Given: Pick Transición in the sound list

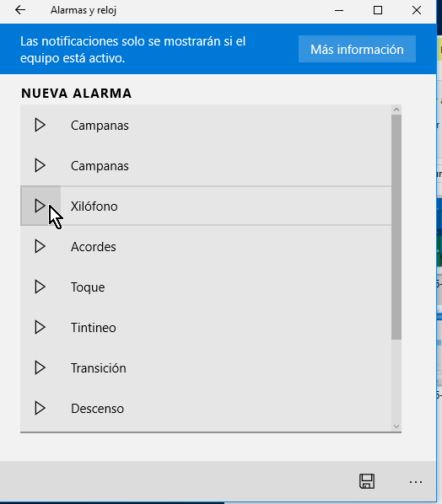Looking at the screenshot, I should point(206,368).
